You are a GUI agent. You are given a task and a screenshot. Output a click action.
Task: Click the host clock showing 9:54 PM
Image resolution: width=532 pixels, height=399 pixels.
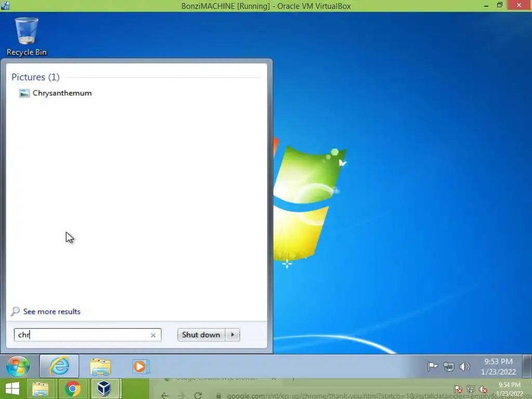click(x=510, y=389)
